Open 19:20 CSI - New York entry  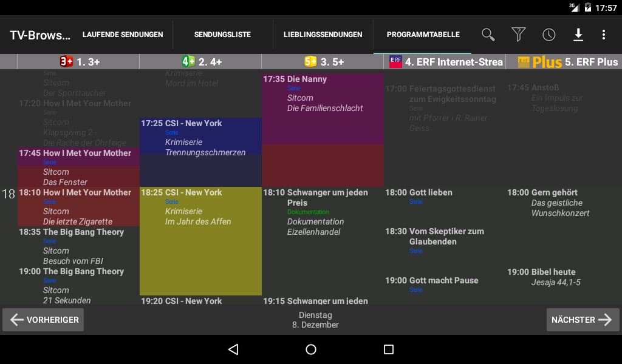point(200,301)
